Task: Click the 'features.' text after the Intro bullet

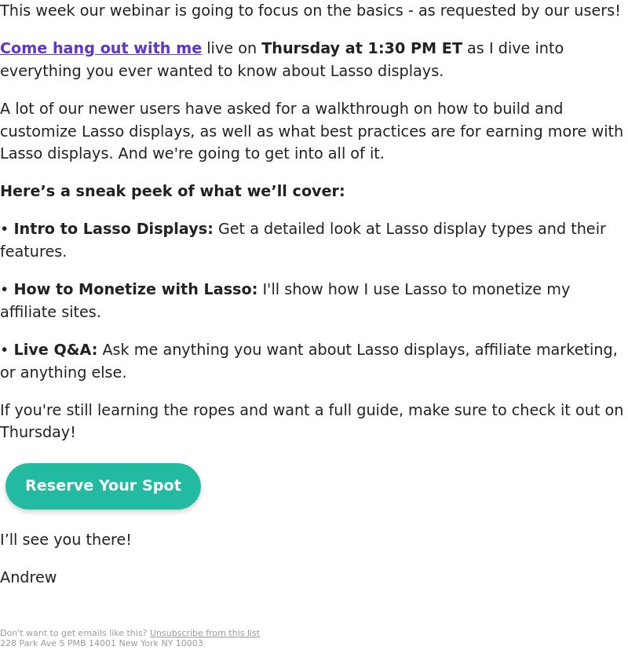Action: point(34,251)
